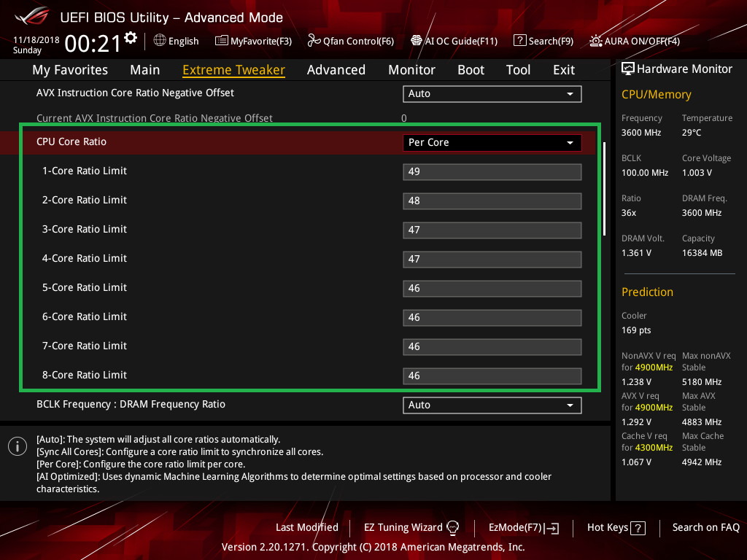Click Last Modified in the footer
Image resolution: width=747 pixels, height=560 pixels.
(307, 528)
